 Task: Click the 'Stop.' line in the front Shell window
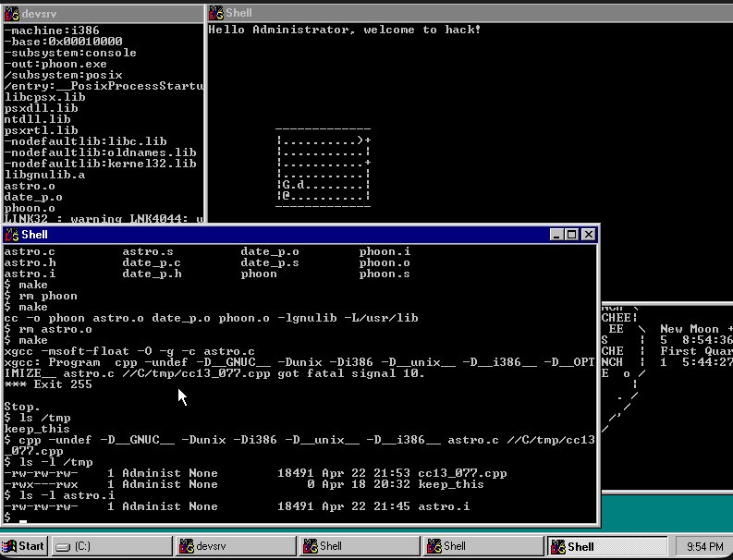pyautogui.click(x=22, y=407)
